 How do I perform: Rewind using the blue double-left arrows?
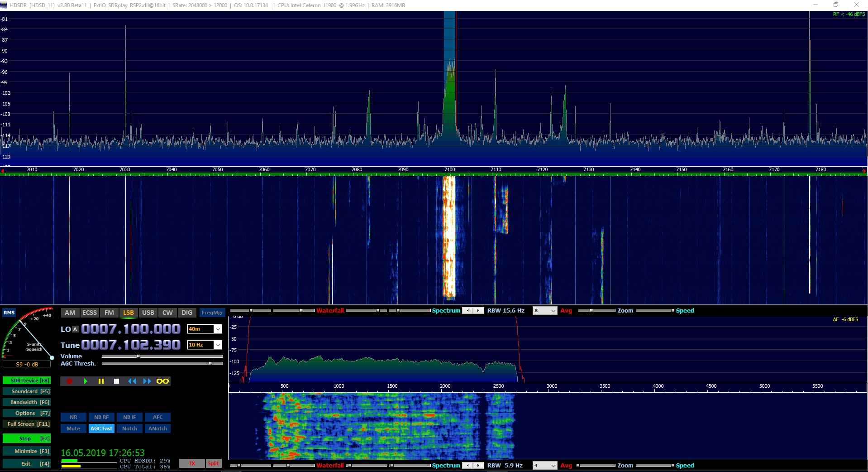(x=132, y=381)
